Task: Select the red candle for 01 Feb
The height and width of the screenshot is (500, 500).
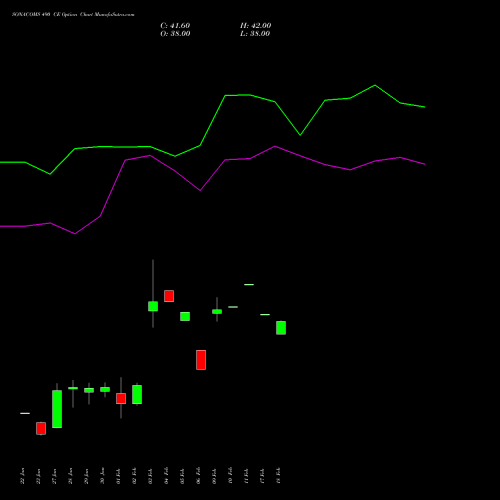Action: pyautogui.click(x=121, y=398)
